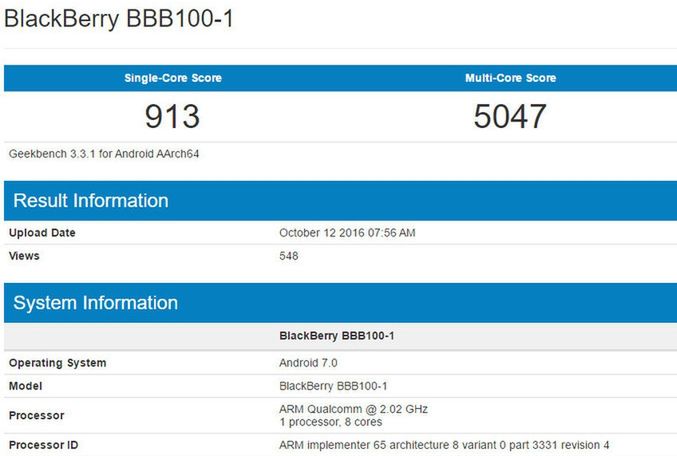Click the bold BlackBerry BBB100-1 table column header

pos(337,336)
